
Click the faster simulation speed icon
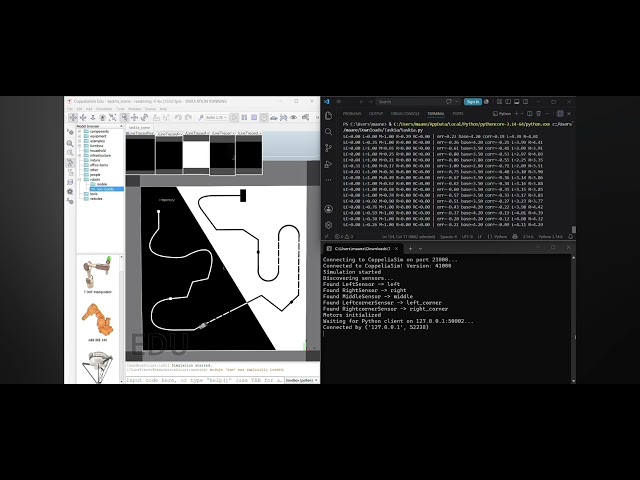[x=284, y=118]
